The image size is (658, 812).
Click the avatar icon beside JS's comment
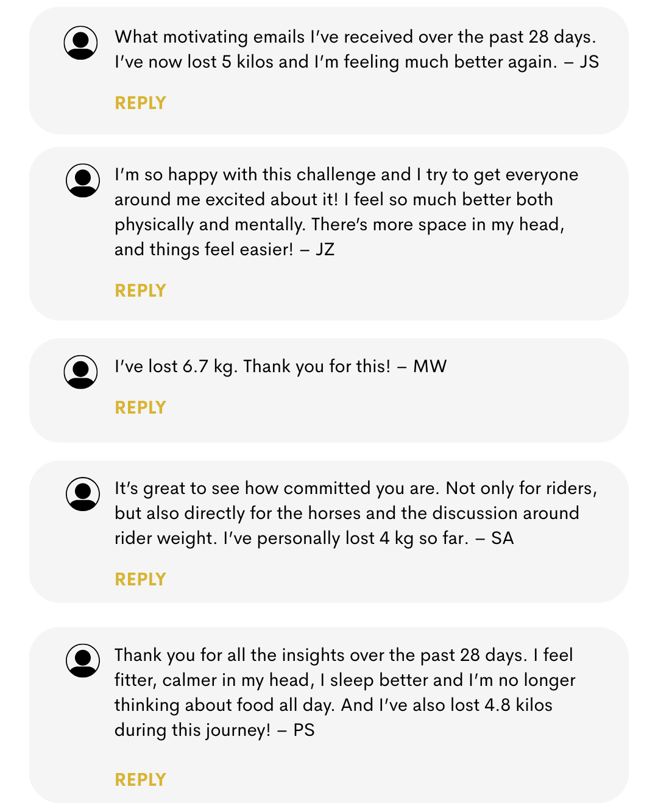click(x=81, y=43)
